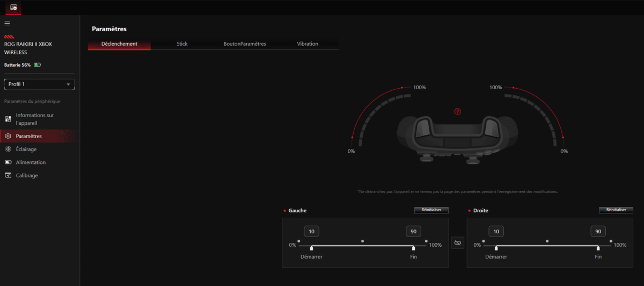Switch to the Stick tab
Viewport: 644px width, 286px height.
(182, 44)
